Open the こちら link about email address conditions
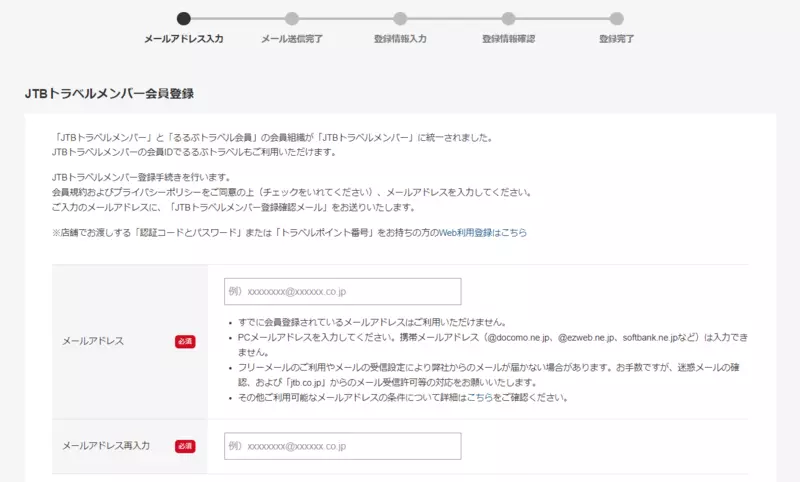This screenshot has width=800, height=482. coord(480,397)
